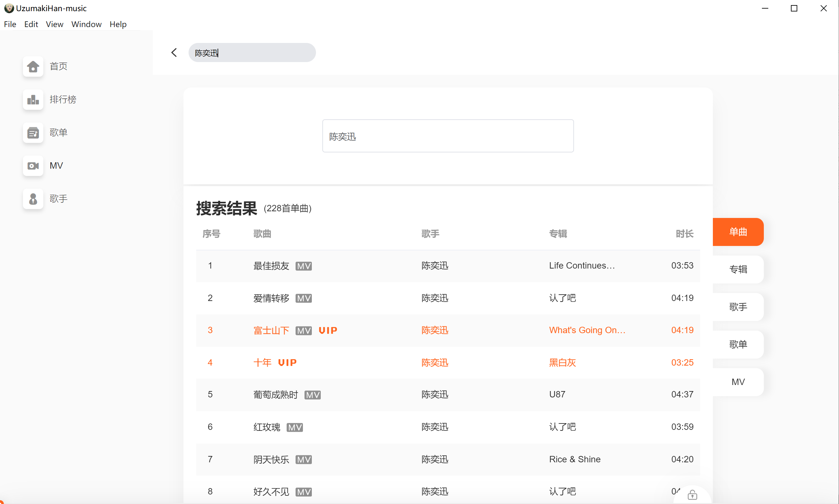Click the song title 爱情转移
The image size is (839, 504).
click(x=271, y=298)
